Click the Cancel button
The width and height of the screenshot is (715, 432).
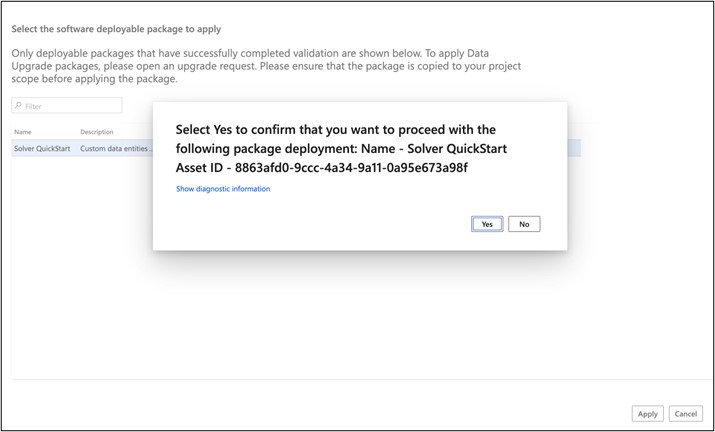tap(685, 414)
